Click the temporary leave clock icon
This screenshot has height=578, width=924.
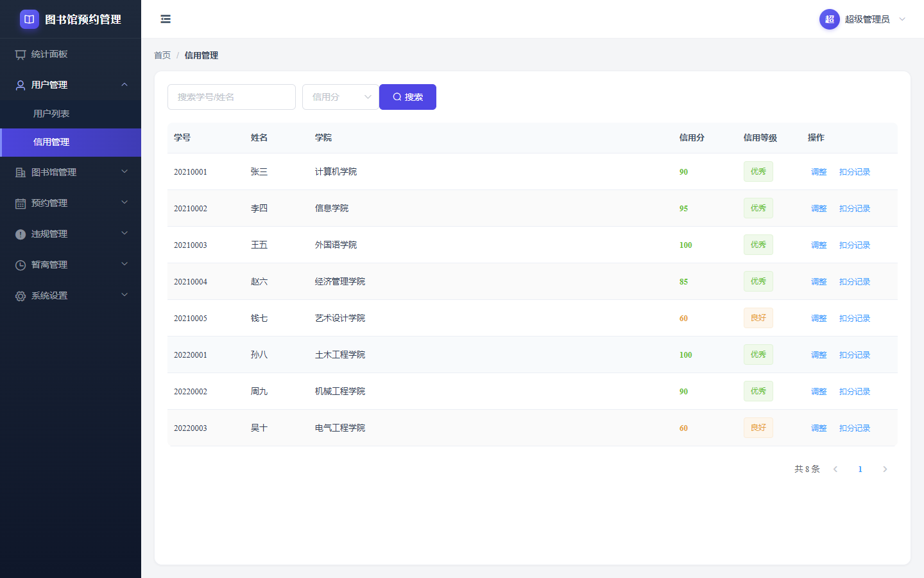click(21, 265)
